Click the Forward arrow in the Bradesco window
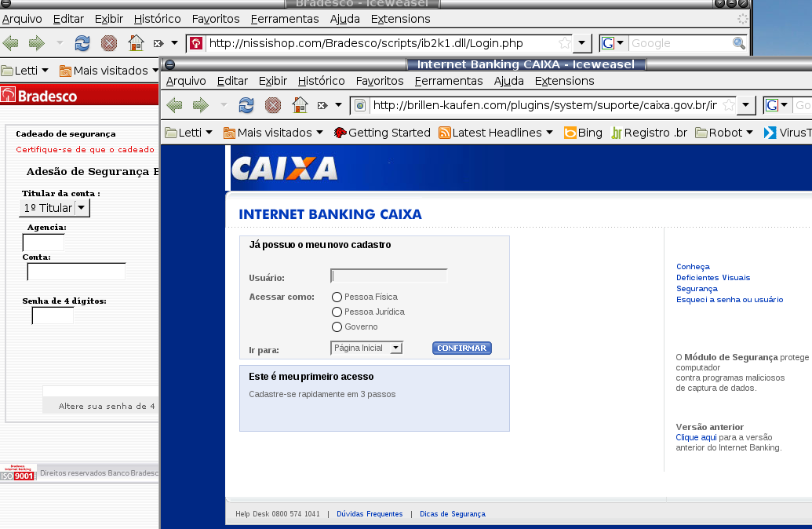This screenshot has height=529, width=812. 36,43
